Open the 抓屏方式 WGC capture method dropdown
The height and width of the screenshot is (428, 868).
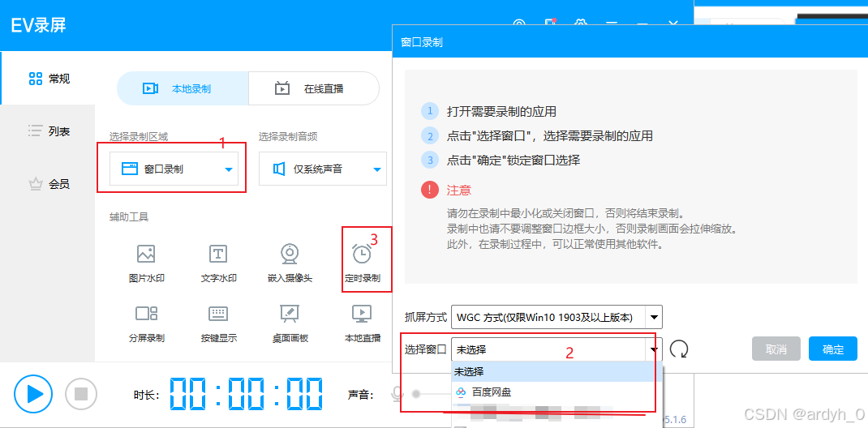(556, 318)
